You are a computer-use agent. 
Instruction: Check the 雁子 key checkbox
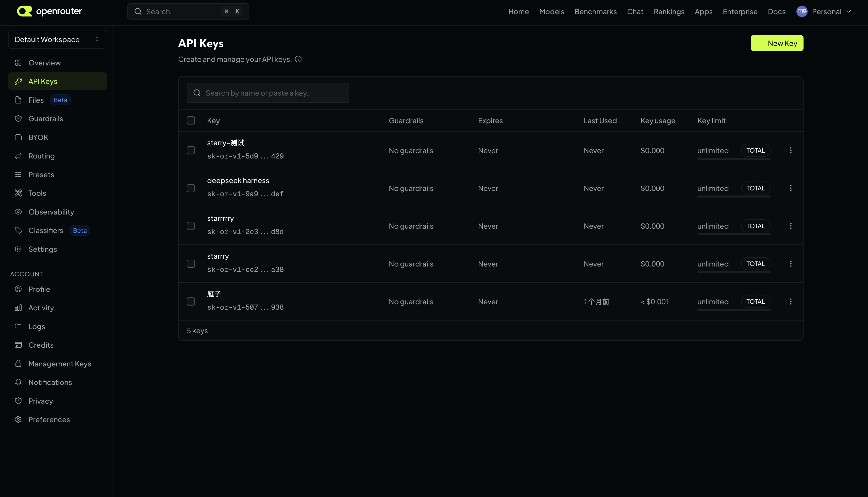[191, 302]
